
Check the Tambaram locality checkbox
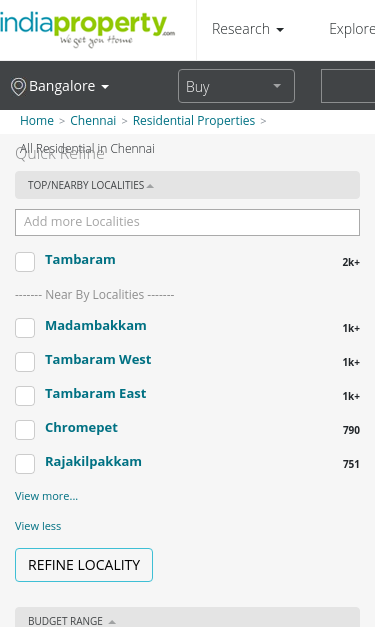[x=25, y=262]
